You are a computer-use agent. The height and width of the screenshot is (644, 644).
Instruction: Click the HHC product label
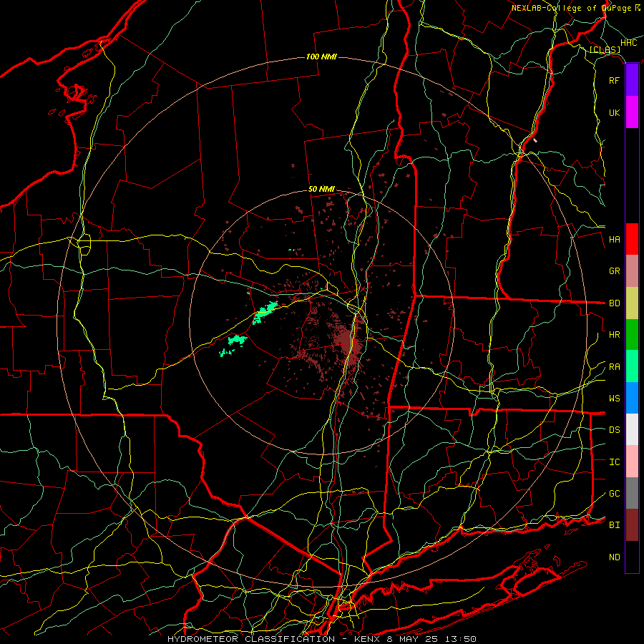tap(628, 43)
